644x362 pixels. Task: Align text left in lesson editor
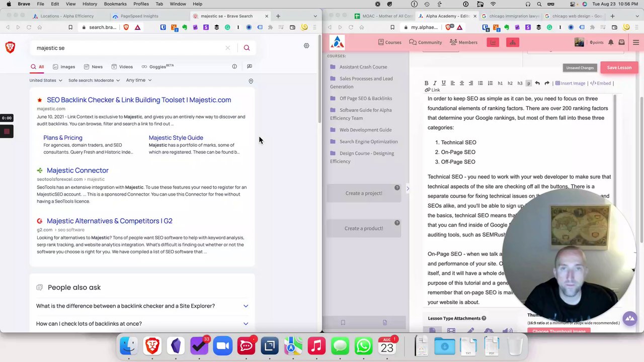click(452, 83)
